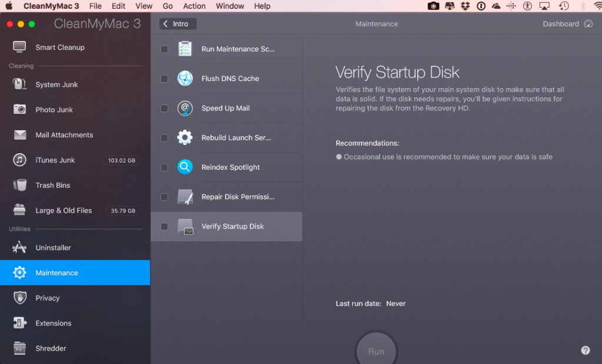Open the Help menu
602x364 pixels.
click(x=262, y=6)
